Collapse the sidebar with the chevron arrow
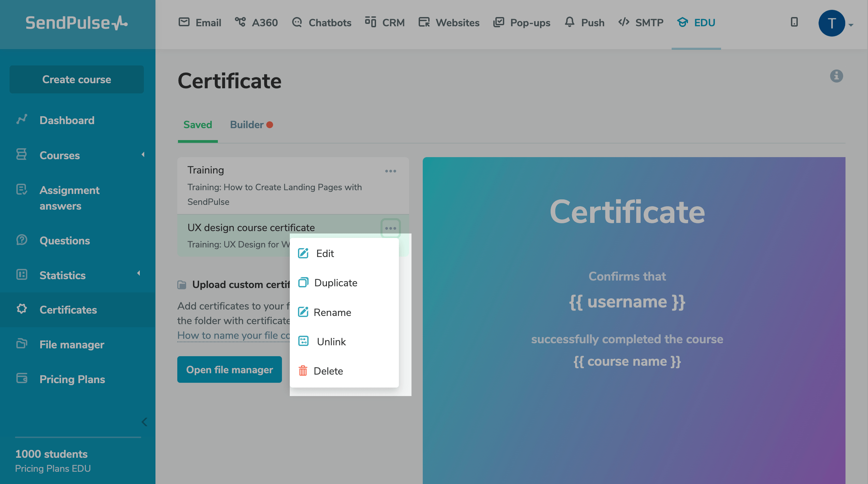Viewport: 868px width, 484px height. 144,422
